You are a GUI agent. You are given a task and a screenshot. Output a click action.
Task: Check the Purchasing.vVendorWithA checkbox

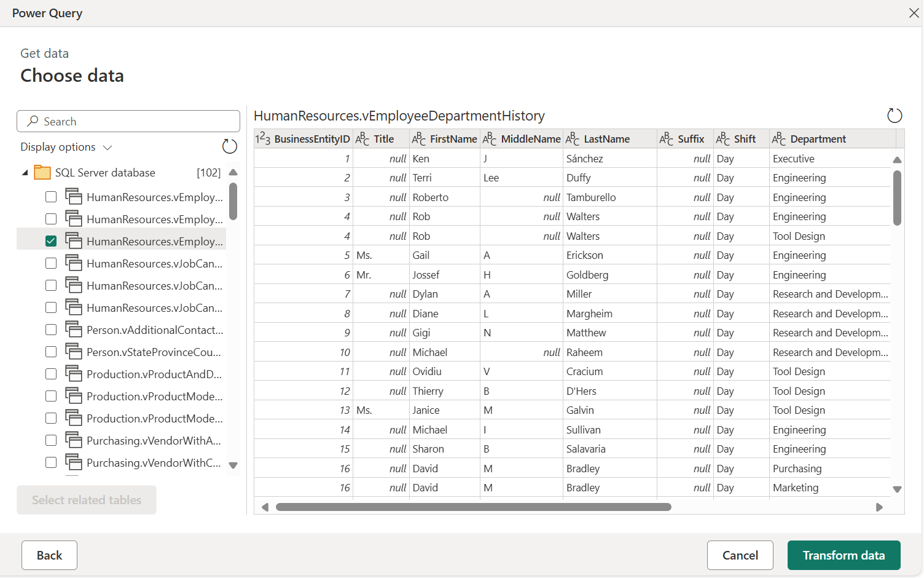click(51, 440)
